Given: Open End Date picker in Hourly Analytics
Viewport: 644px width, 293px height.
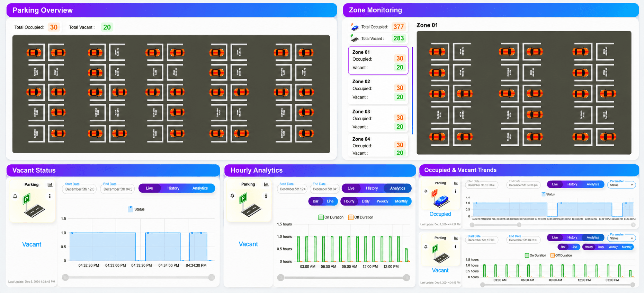Looking at the screenshot, I should 325,189.
